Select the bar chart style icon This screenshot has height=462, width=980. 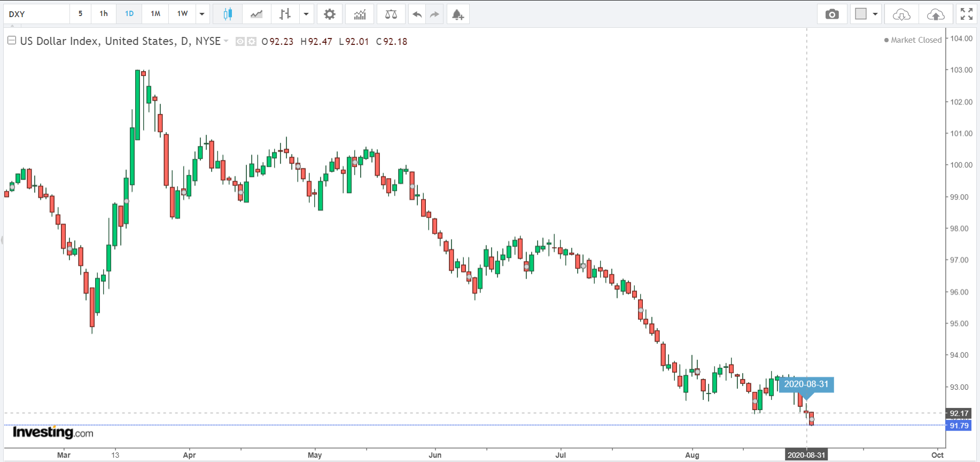pos(285,14)
